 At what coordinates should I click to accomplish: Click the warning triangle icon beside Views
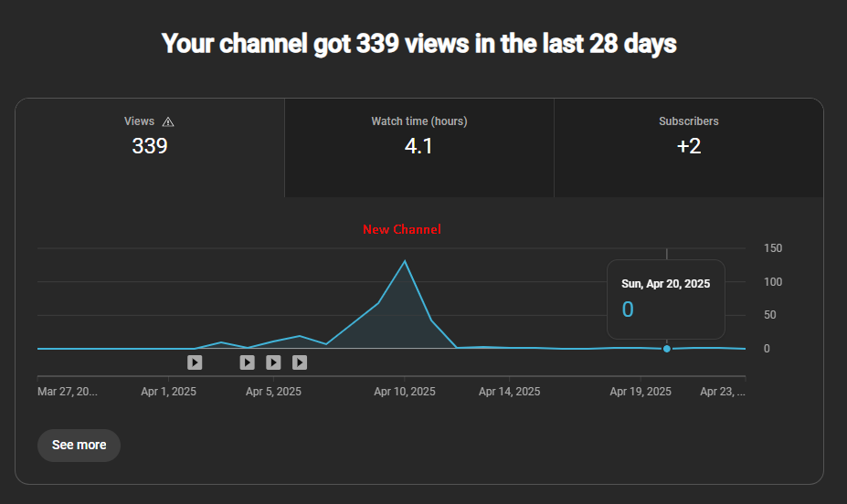[x=167, y=121]
